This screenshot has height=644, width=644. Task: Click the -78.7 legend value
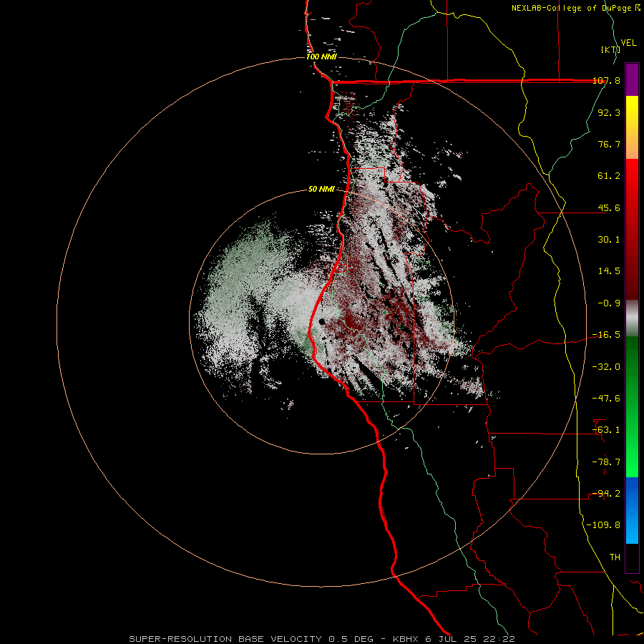(606, 462)
